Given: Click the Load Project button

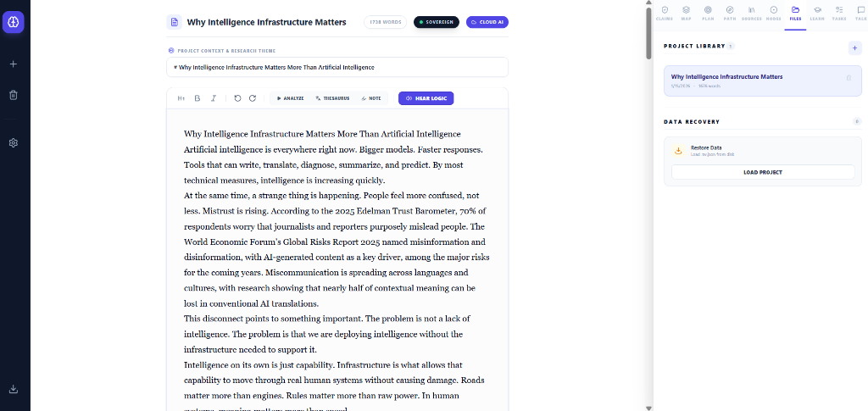Looking at the screenshot, I should click(x=763, y=172).
